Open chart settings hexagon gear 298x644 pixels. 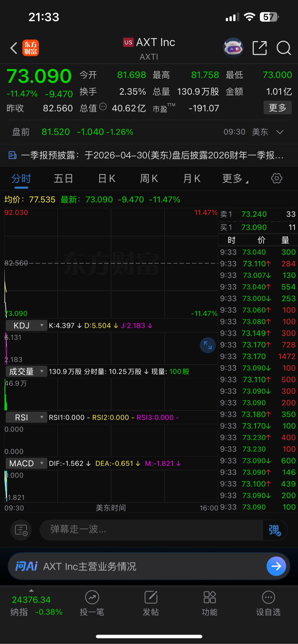(277, 178)
